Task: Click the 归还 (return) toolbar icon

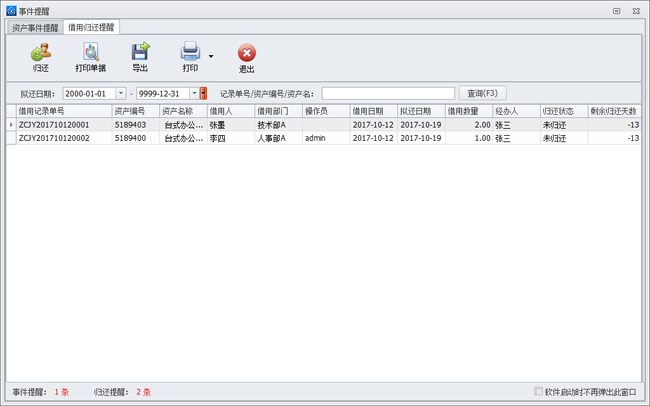Action: tap(41, 53)
